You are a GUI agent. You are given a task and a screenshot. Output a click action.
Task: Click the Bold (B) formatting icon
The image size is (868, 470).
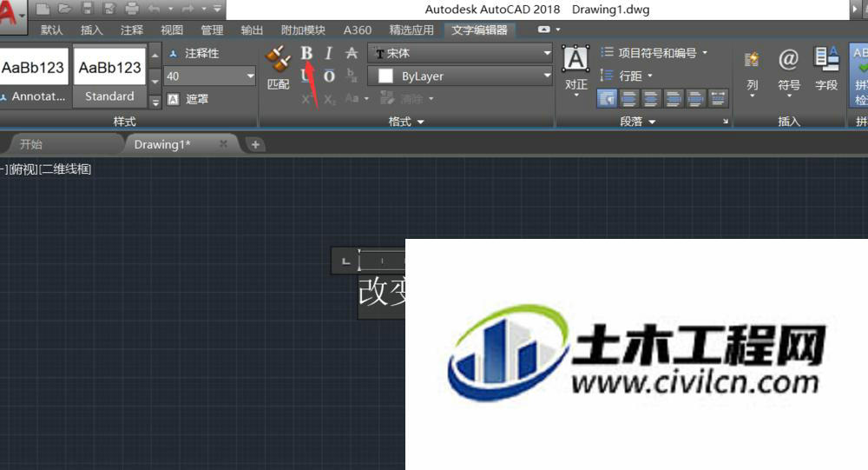pyautogui.click(x=306, y=53)
